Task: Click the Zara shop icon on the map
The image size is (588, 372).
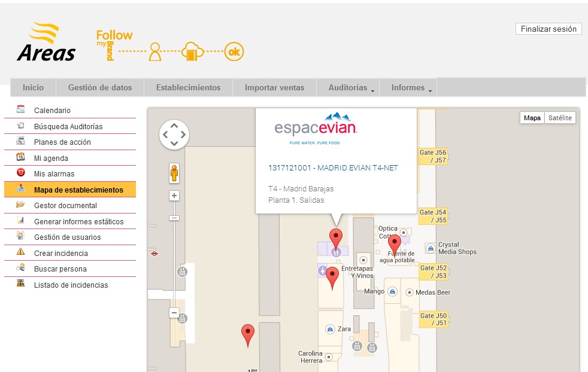Action: coord(330,330)
